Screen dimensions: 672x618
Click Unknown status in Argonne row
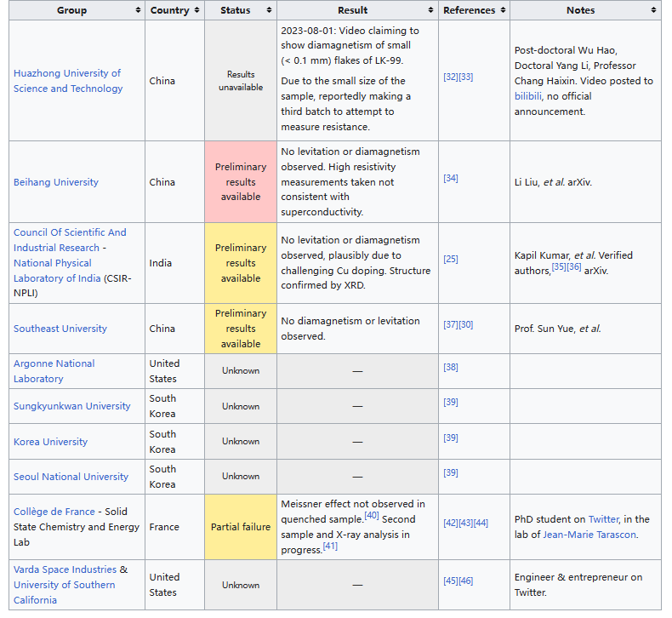click(x=241, y=371)
